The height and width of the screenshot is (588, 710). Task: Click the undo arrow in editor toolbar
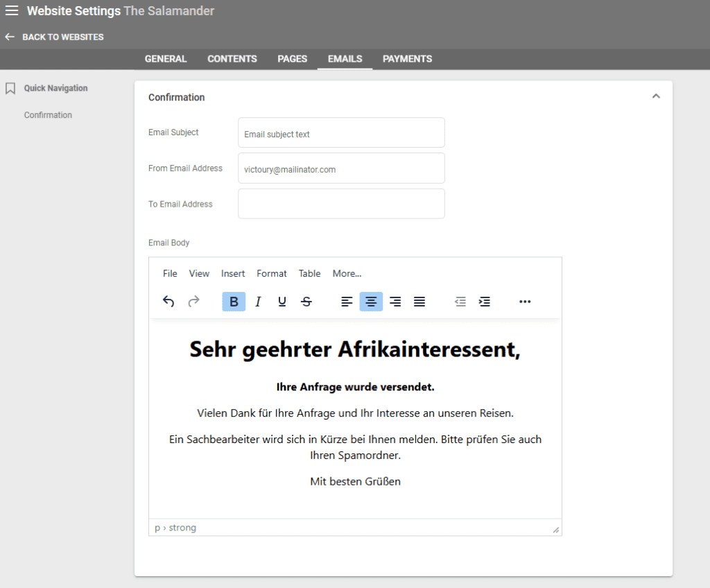pyautogui.click(x=168, y=302)
